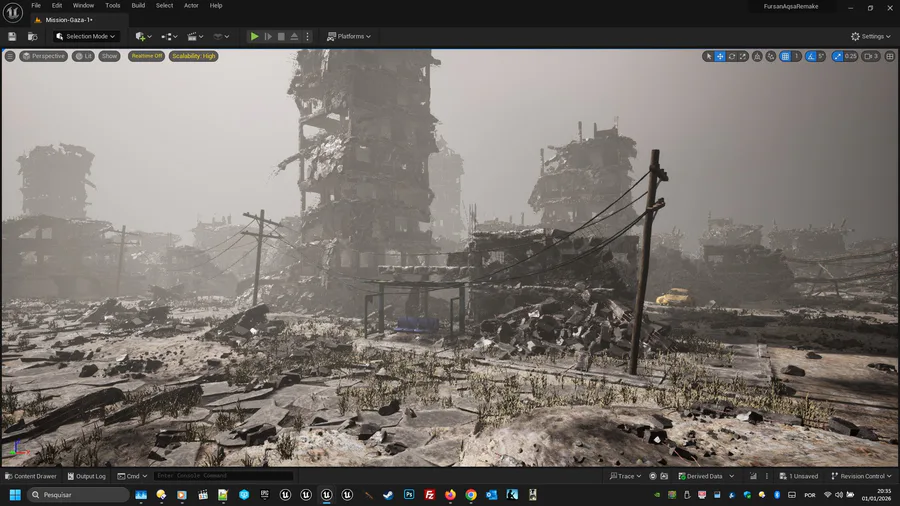
Task: Toggle grid snapping in viewport
Action: click(785, 56)
